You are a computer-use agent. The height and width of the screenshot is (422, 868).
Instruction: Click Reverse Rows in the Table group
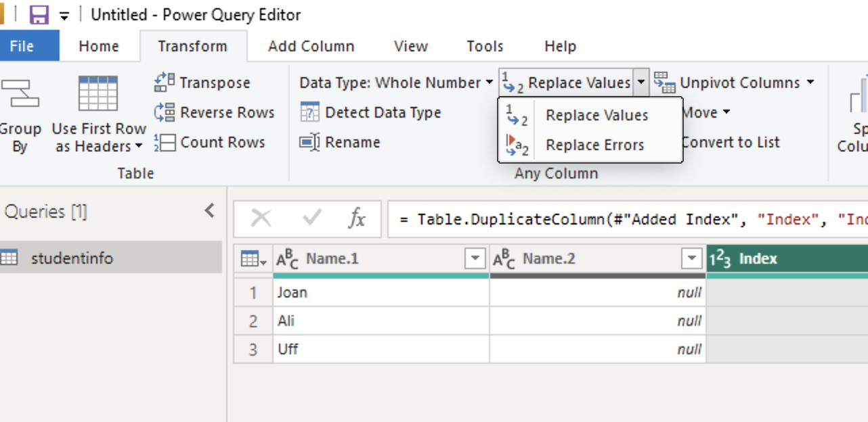(x=214, y=112)
